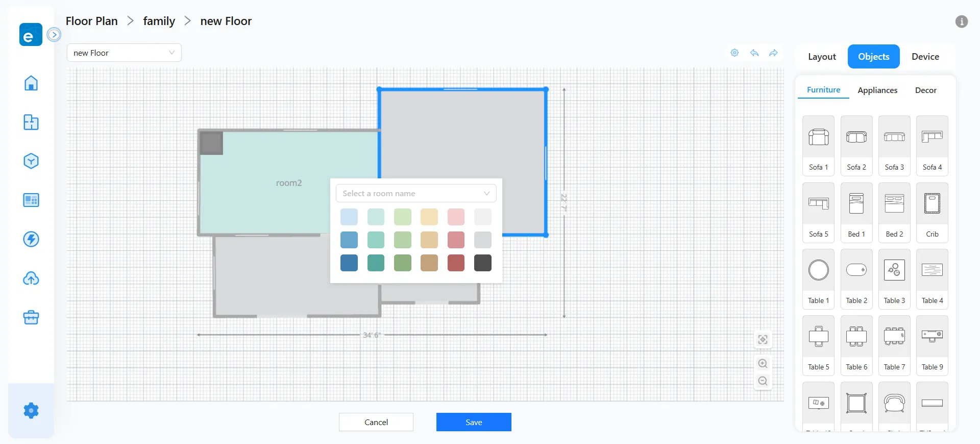Zoom in on the floor plan
The height and width of the screenshot is (444, 980).
coord(763,364)
